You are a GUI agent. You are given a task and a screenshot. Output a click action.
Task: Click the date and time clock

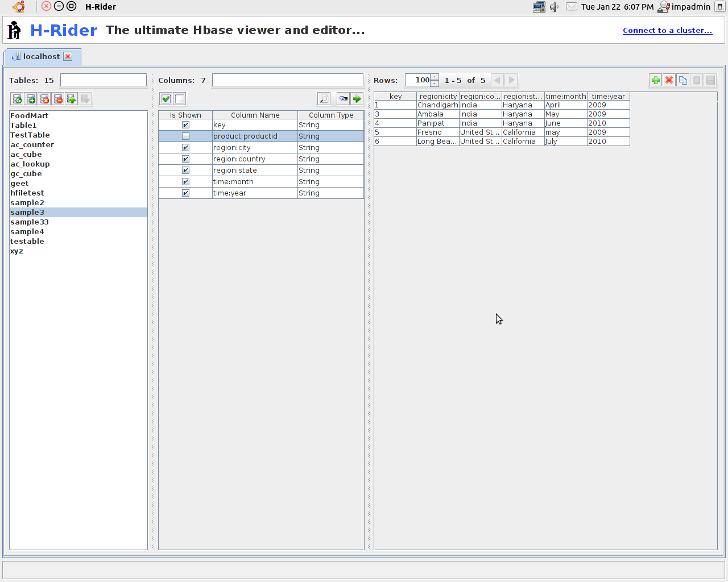tap(617, 7)
